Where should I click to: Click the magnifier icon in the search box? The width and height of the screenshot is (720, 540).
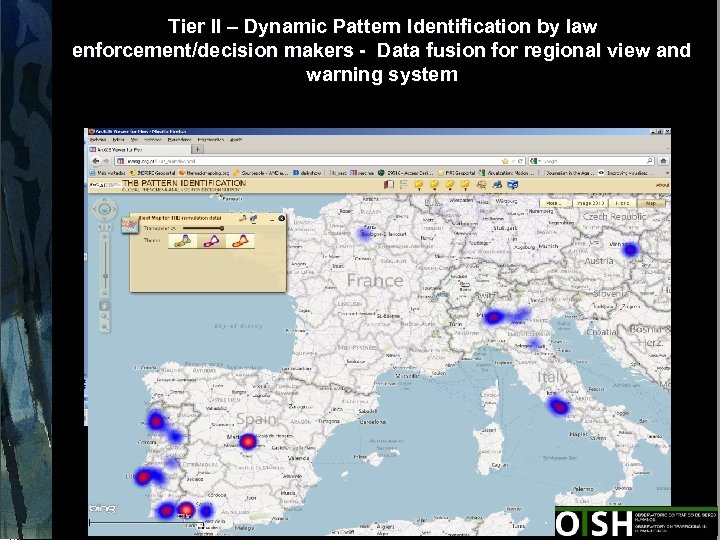pos(649,161)
